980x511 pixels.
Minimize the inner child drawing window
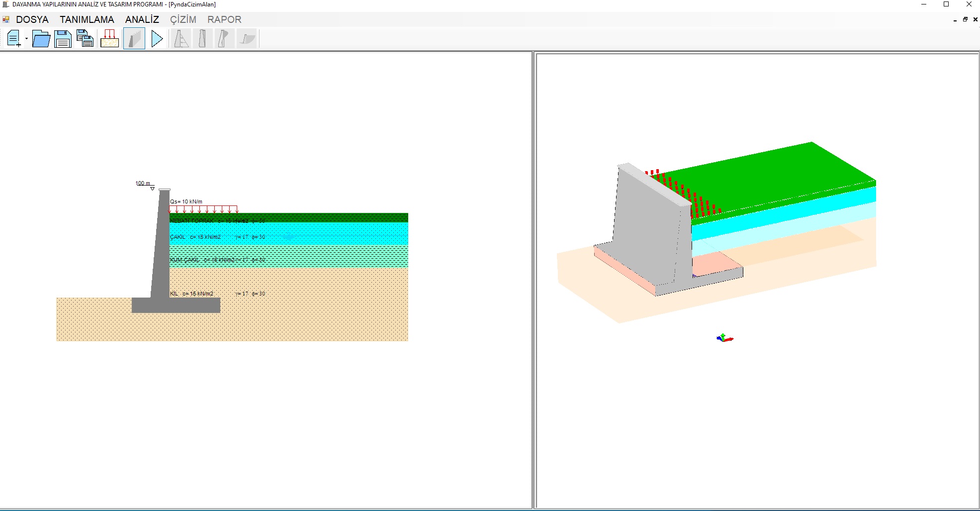(x=955, y=20)
